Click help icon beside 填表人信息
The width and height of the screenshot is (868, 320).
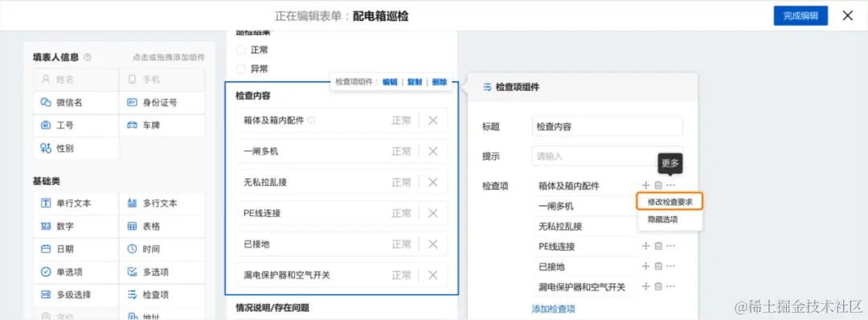[x=87, y=57]
